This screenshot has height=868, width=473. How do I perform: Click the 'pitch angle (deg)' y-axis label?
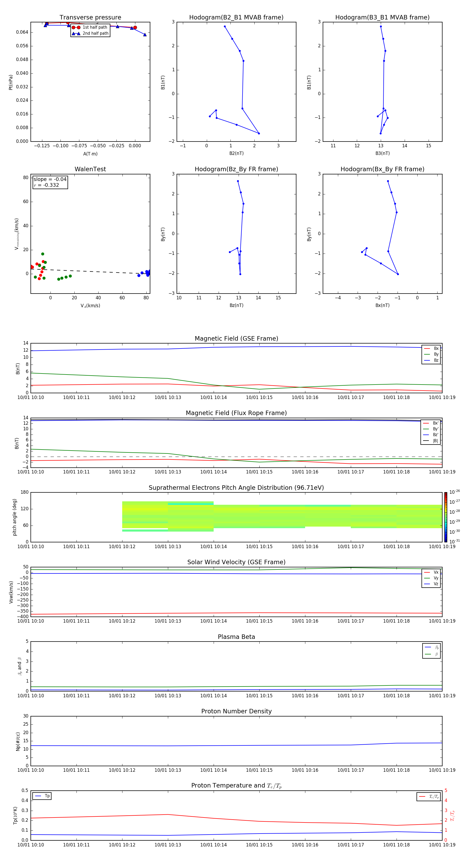coord(14,517)
